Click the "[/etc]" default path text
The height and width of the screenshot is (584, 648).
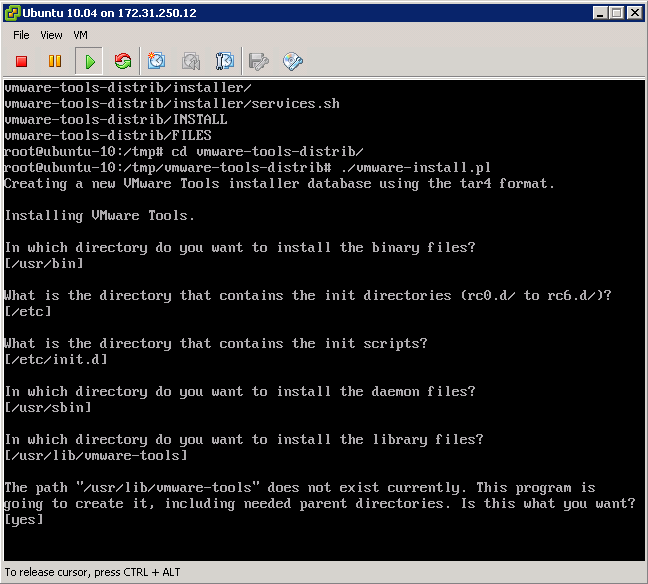(x=28, y=311)
